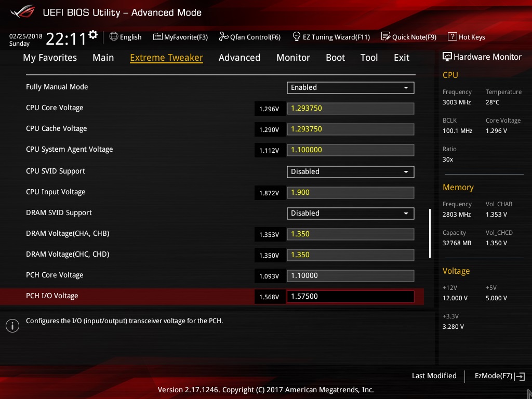Select the DRAM Voltage(CHC, CHD) label
This screenshot has width=532, height=399.
pos(68,254)
